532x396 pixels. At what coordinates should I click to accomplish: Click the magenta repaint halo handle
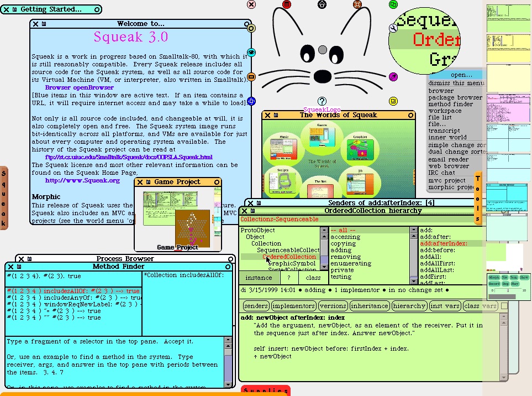pos(393,76)
